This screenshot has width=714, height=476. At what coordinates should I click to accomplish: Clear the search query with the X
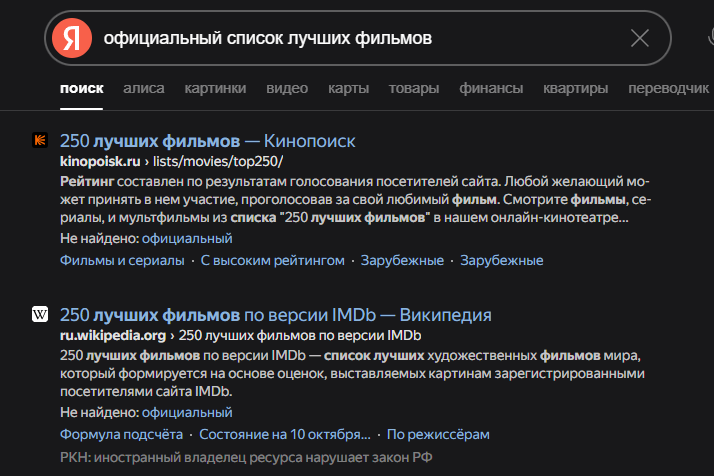[640, 38]
